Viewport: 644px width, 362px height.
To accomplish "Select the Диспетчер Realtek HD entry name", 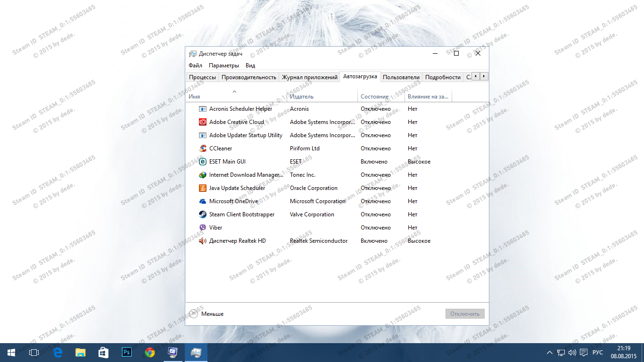I will click(238, 241).
